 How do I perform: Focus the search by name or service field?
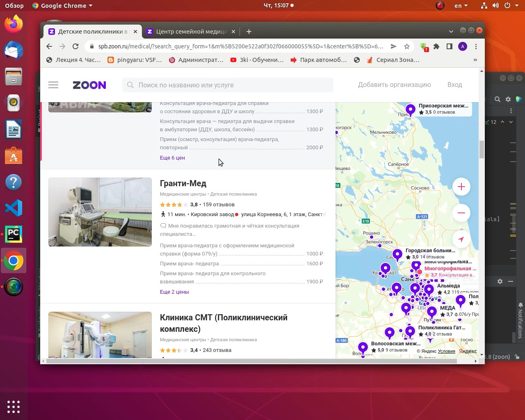point(228,85)
